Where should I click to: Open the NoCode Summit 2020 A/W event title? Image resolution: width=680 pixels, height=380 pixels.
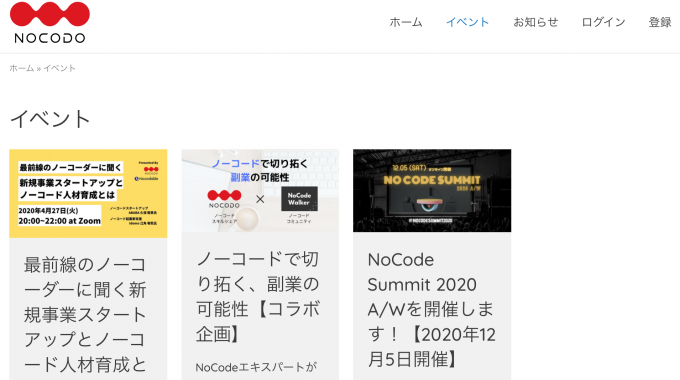tap(432, 309)
